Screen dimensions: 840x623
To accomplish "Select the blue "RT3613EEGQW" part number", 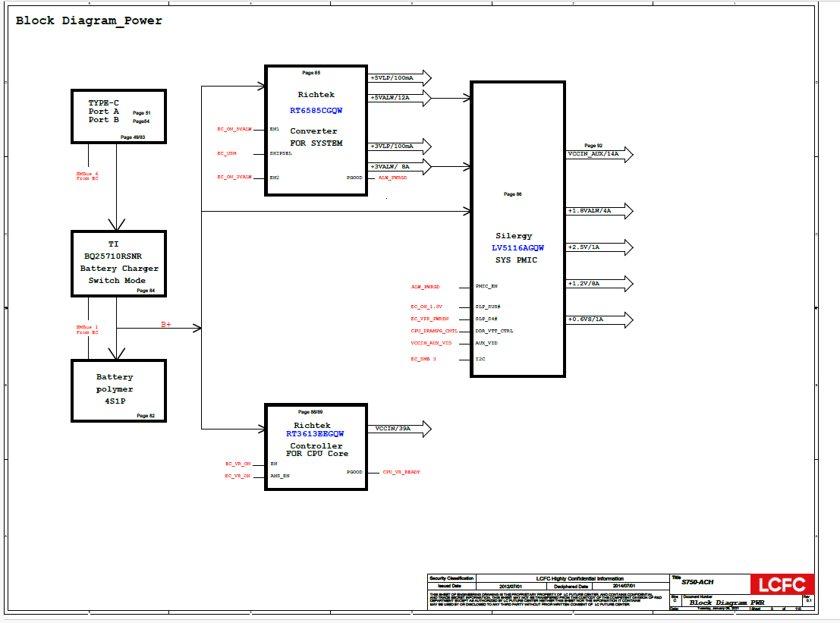I will click(x=315, y=435).
